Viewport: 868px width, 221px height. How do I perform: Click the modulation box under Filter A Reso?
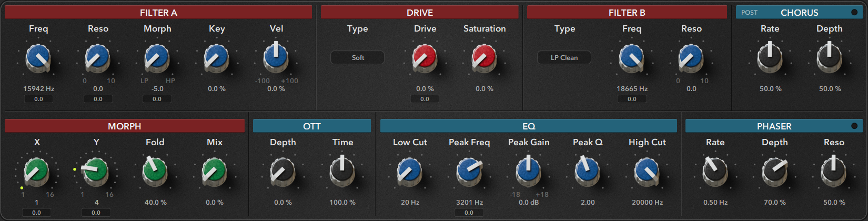pyautogui.click(x=98, y=99)
